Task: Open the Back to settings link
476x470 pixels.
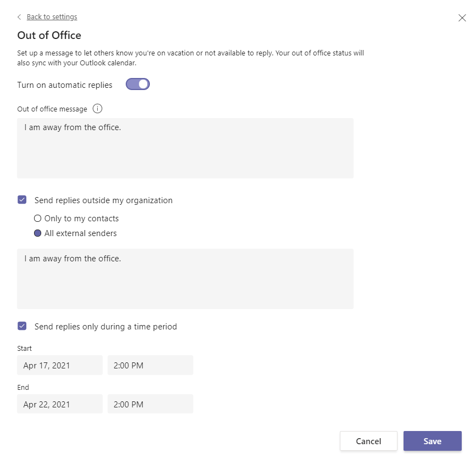Action: click(x=52, y=17)
